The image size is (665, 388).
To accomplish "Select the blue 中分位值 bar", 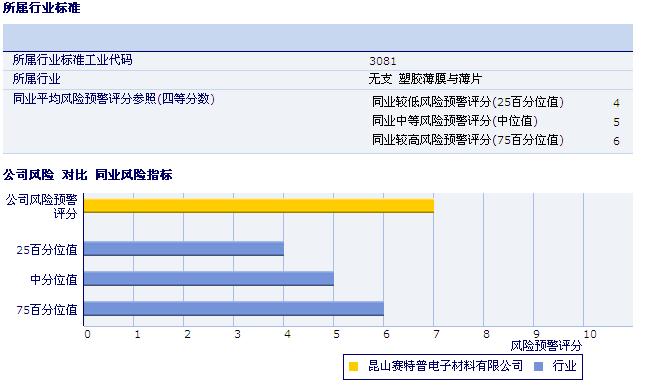I will (x=209, y=279).
